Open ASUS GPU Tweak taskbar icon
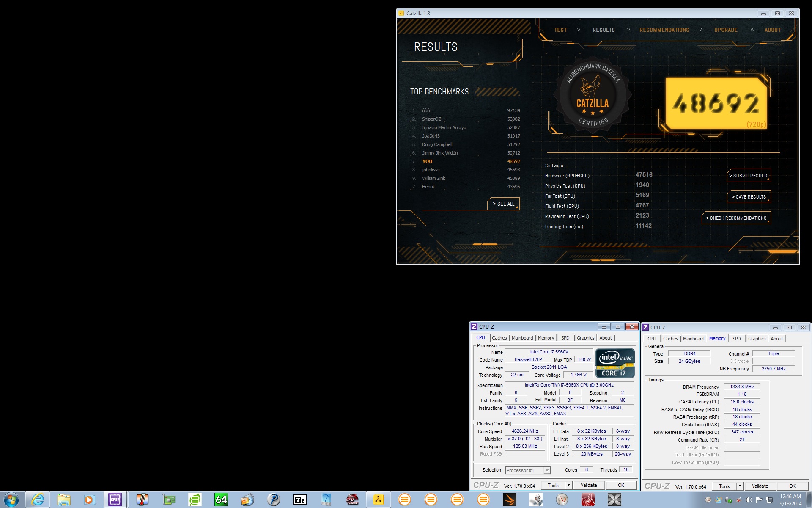Image resolution: width=812 pixels, height=508 pixels. (x=352, y=500)
